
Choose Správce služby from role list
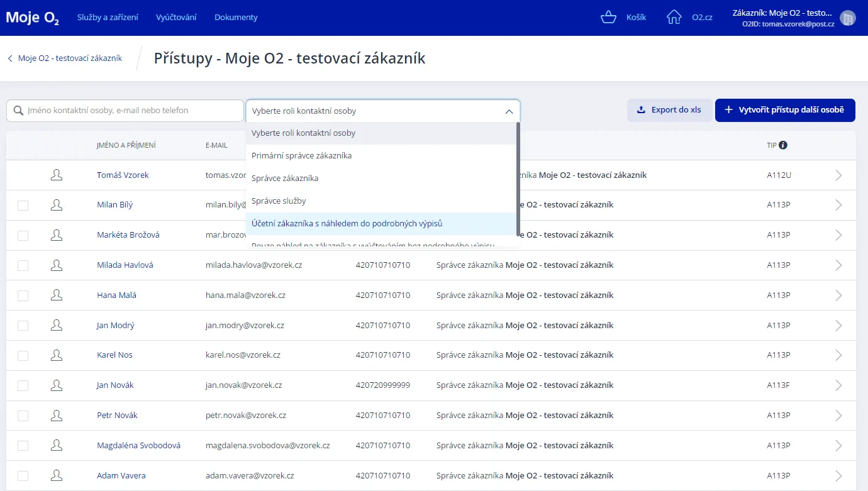tap(279, 201)
